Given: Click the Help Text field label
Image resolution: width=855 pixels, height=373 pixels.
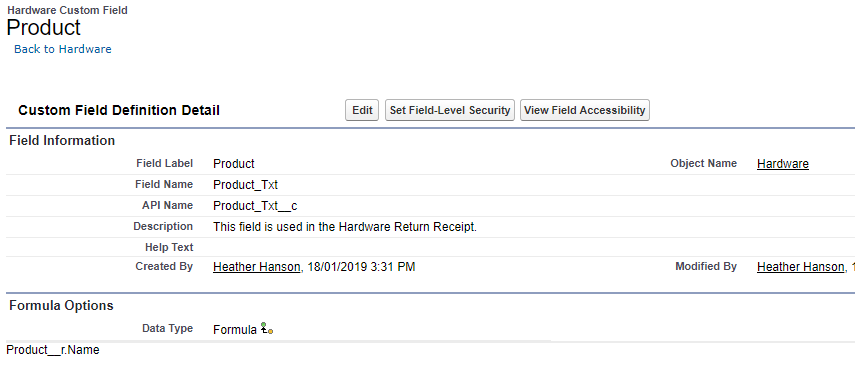Looking at the screenshot, I should tap(169, 247).
